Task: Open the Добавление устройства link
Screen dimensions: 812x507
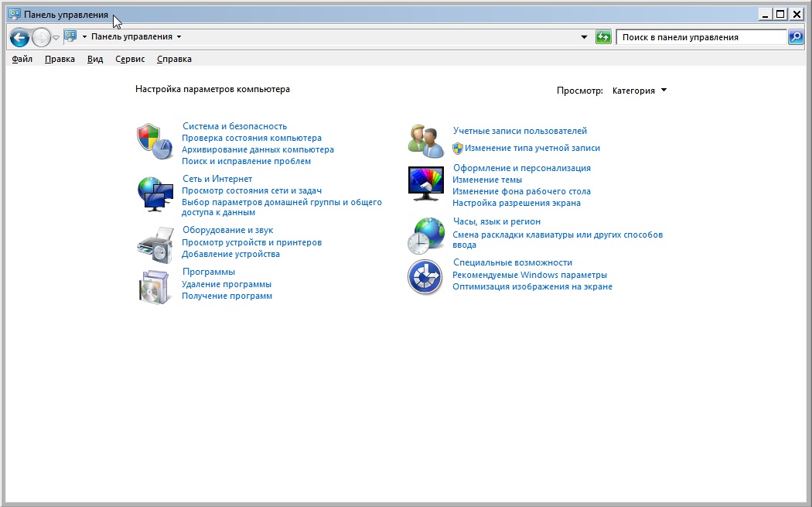Action: pos(230,254)
